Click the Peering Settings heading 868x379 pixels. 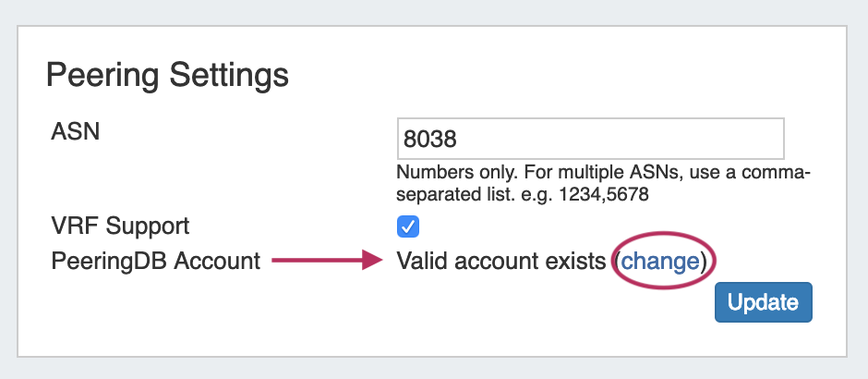[x=167, y=75]
